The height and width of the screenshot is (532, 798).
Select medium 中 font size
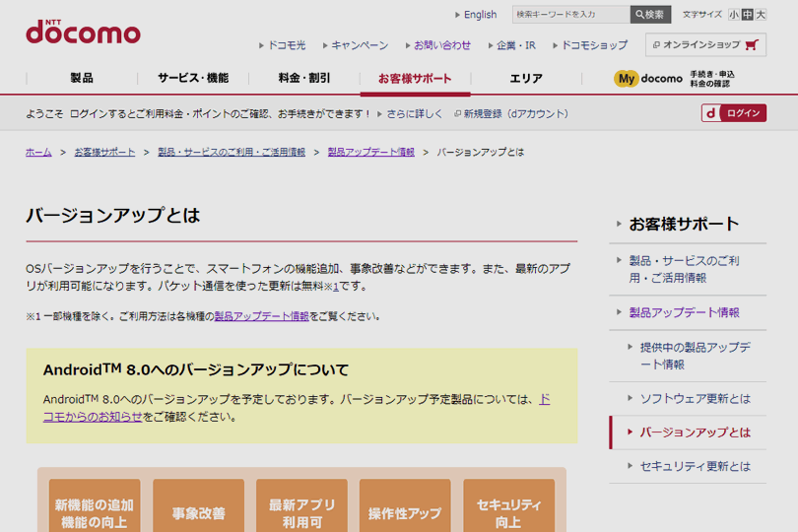[747, 14]
